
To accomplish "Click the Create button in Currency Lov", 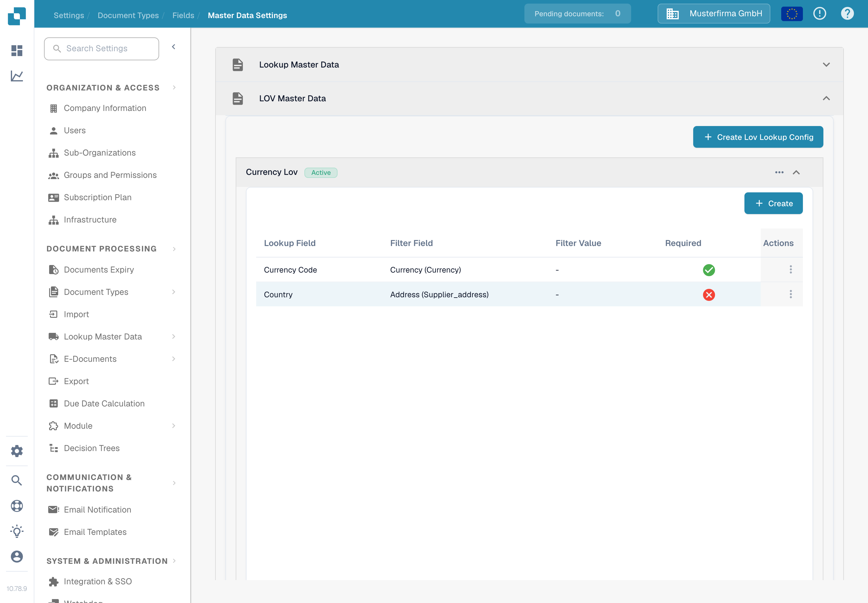I will [773, 203].
